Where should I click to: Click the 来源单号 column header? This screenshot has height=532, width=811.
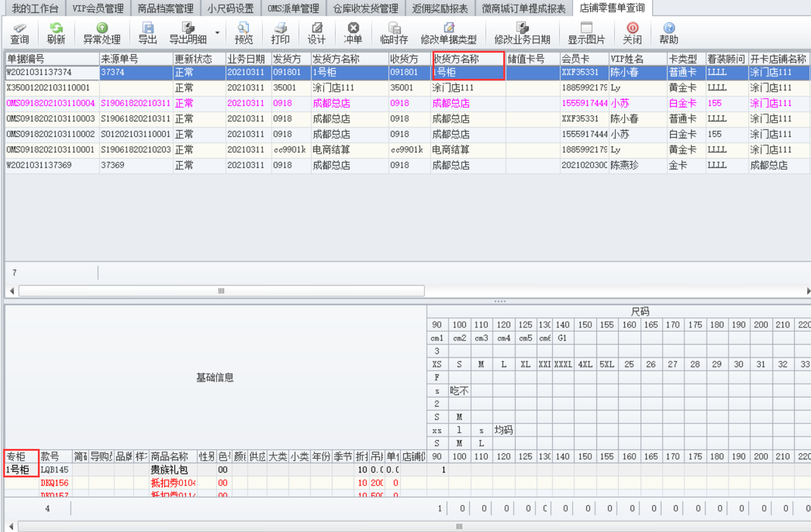(137, 59)
